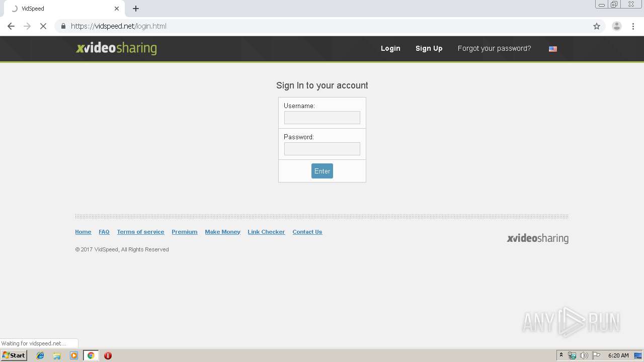The width and height of the screenshot is (644, 362).
Task: Open the Windows Start menu
Action: (x=14, y=355)
